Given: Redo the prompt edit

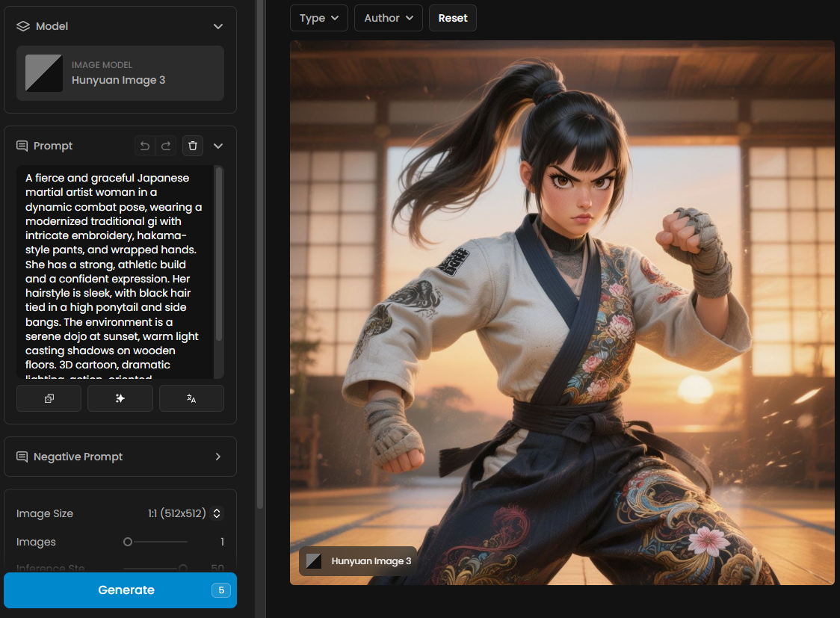Looking at the screenshot, I should tap(166, 146).
